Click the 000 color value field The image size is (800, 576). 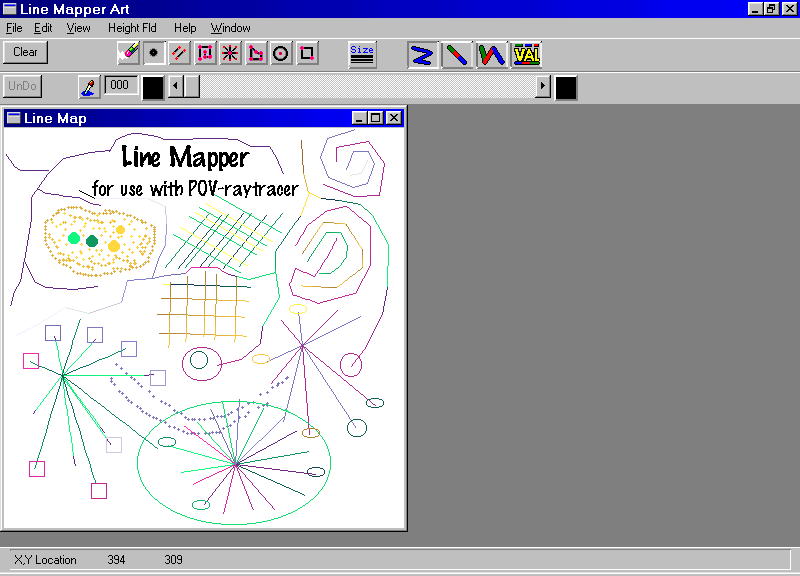coord(121,85)
